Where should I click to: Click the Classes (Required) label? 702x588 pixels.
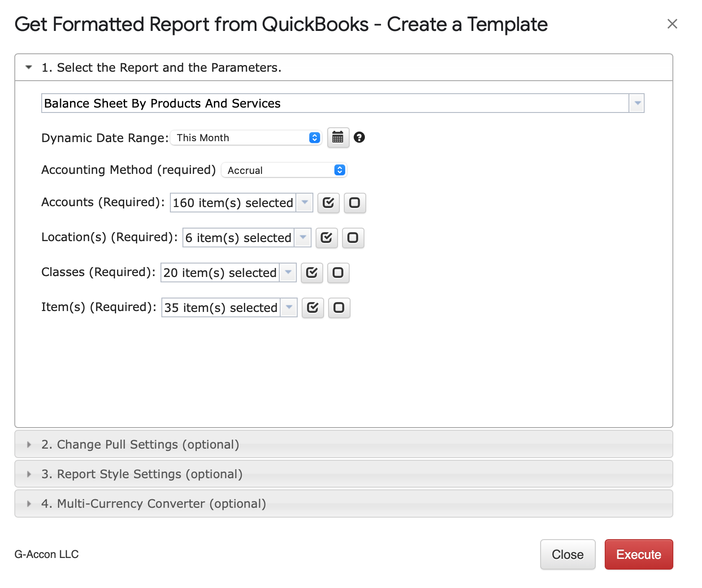98,272
